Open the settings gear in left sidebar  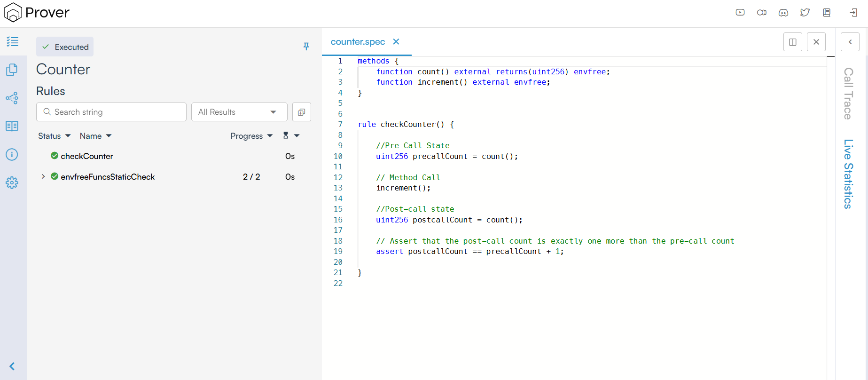12,182
